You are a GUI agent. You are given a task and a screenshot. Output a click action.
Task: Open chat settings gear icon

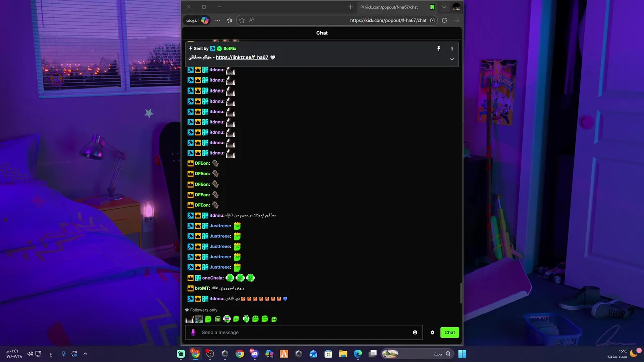tap(432, 332)
